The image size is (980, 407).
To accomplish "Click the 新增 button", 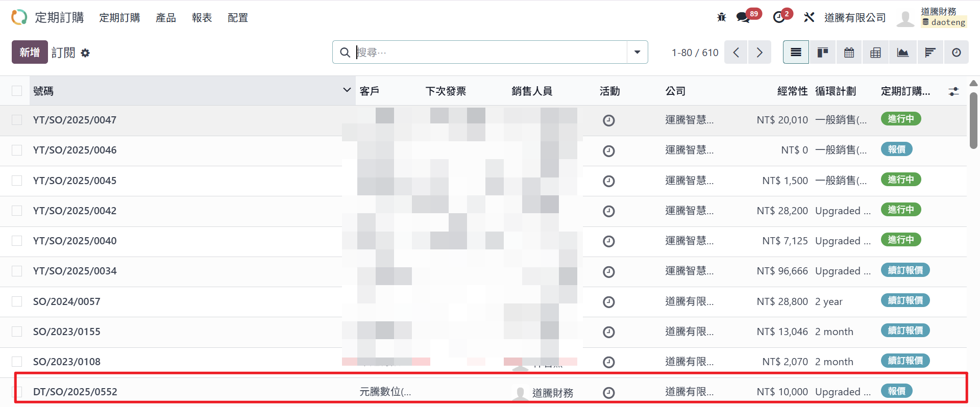I will 30,52.
